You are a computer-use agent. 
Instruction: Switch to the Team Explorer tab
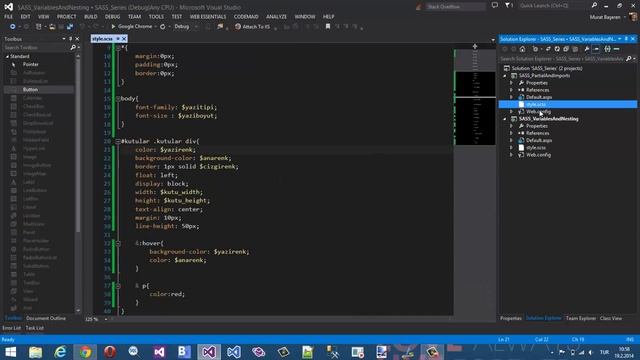tap(581, 318)
